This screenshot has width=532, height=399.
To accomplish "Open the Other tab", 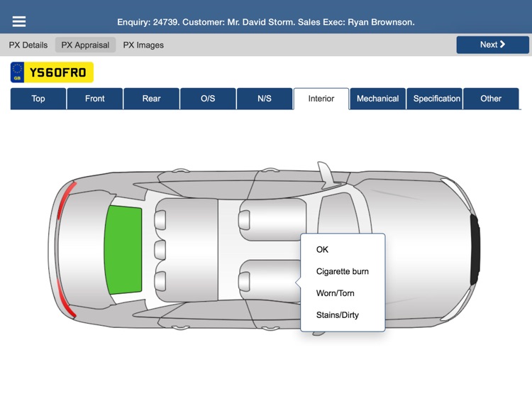I will pos(491,99).
